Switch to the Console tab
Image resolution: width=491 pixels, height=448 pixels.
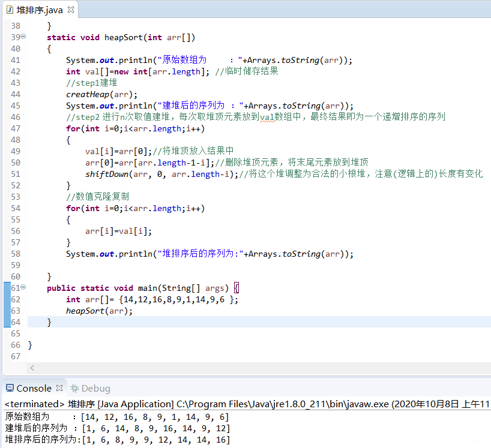(34, 388)
